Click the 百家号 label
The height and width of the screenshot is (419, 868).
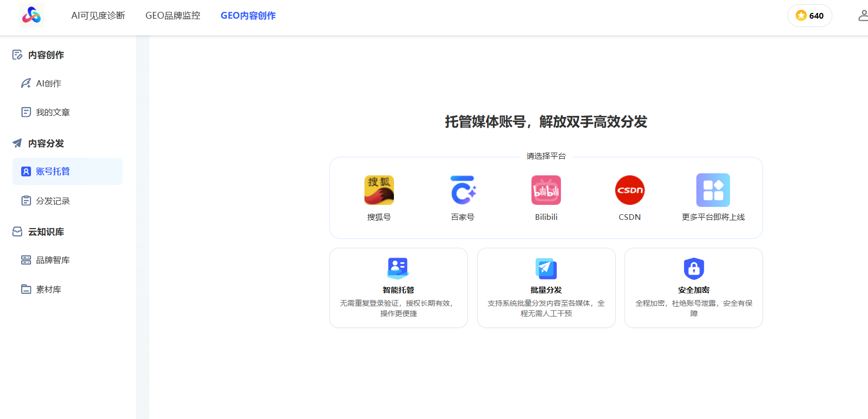click(x=463, y=217)
